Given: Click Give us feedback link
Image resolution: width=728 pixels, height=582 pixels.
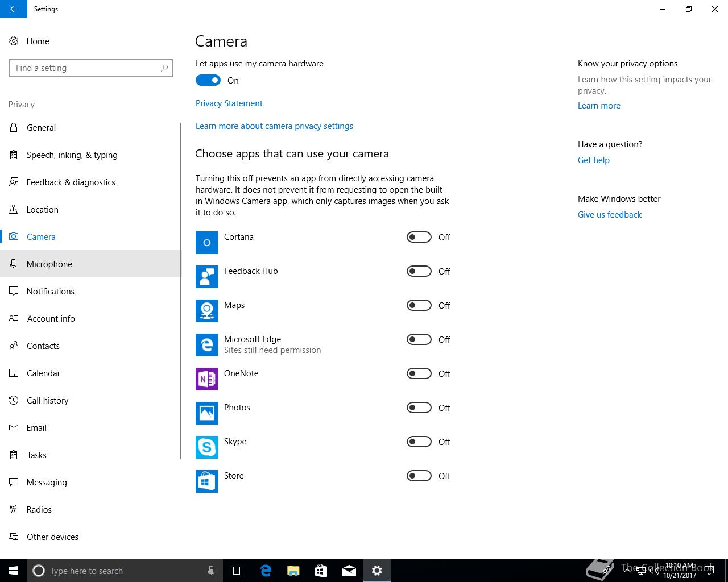Looking at the screenshot, I should coord(609,215).
